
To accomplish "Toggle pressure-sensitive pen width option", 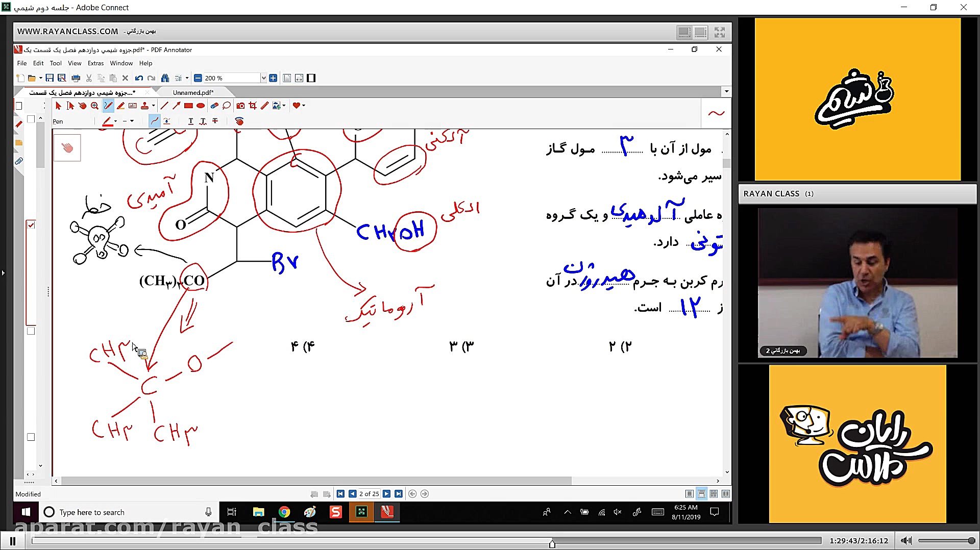I will pyautogui.click(x=167, y=121).
